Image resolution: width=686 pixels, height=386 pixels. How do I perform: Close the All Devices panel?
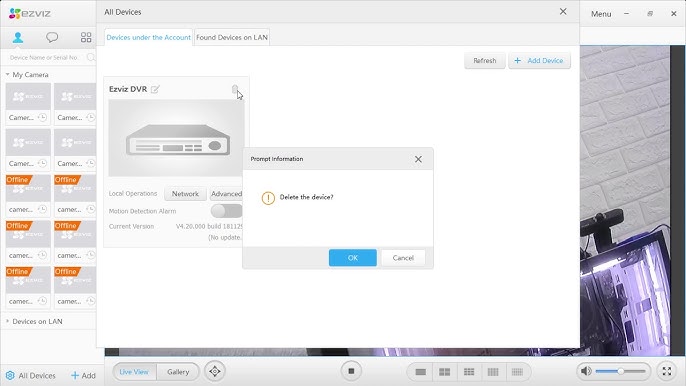563,12
